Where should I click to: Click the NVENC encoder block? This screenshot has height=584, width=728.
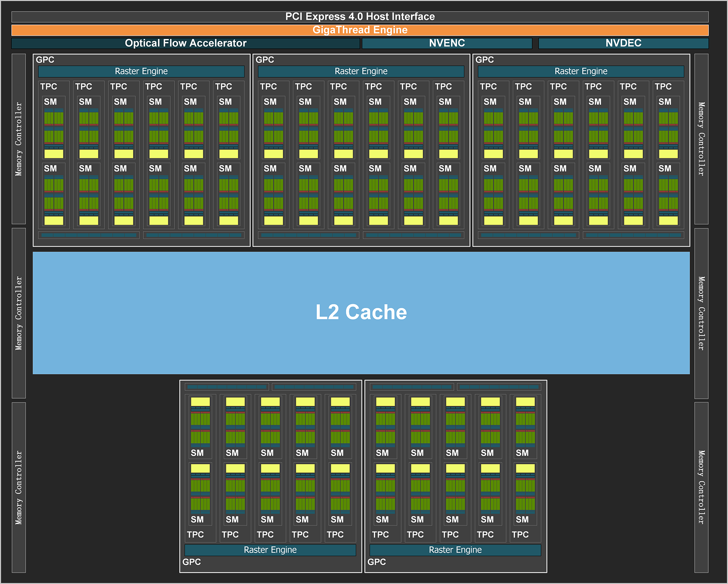(x=447, y=43)
